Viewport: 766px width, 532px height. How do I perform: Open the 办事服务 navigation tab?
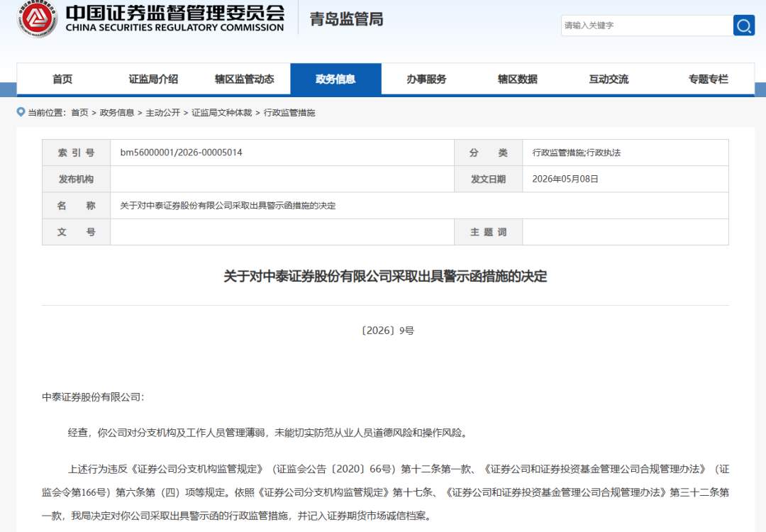pos(426,79)
